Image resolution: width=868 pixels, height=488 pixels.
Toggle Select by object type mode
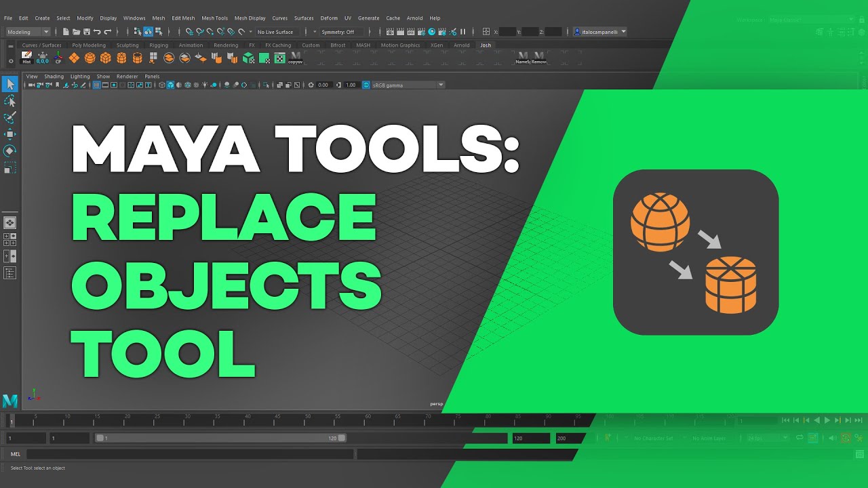point(148,32)
